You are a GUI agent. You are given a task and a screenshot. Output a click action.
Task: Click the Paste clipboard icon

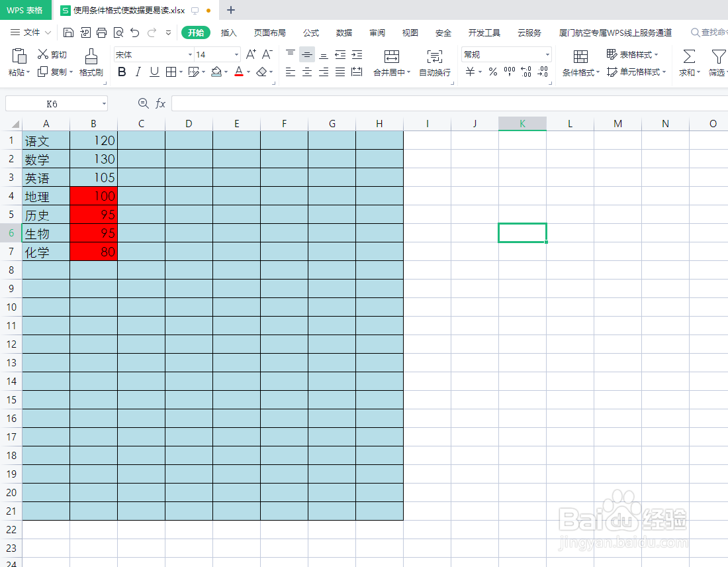tap(19, 56)
